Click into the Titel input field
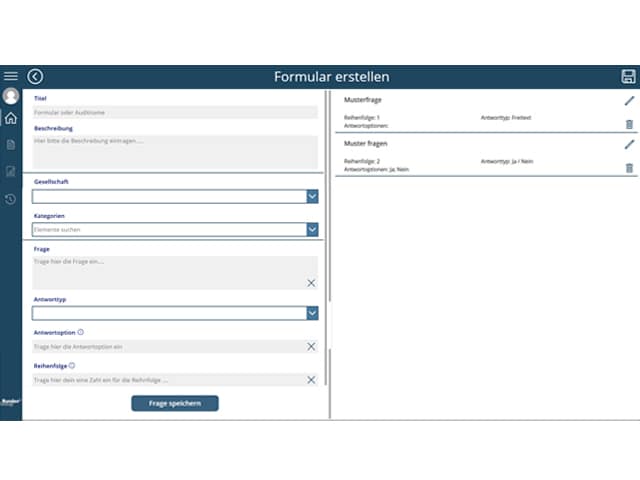This screenshot has width=640, height=480. (x=174, y=113)
